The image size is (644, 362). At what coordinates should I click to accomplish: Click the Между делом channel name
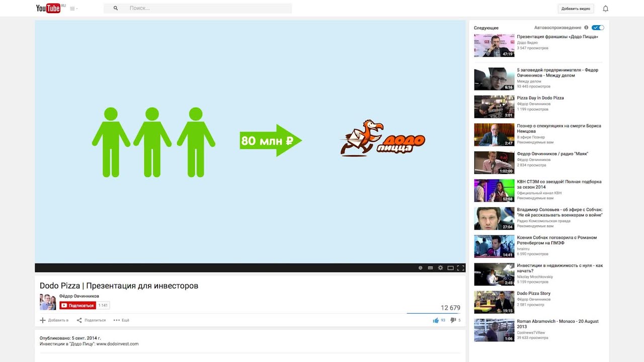tap(529, 81)
